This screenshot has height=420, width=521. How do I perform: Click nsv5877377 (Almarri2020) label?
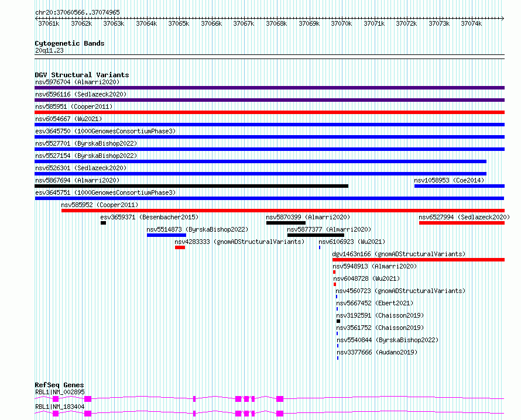pyautogui.click(x=329, y=229)
